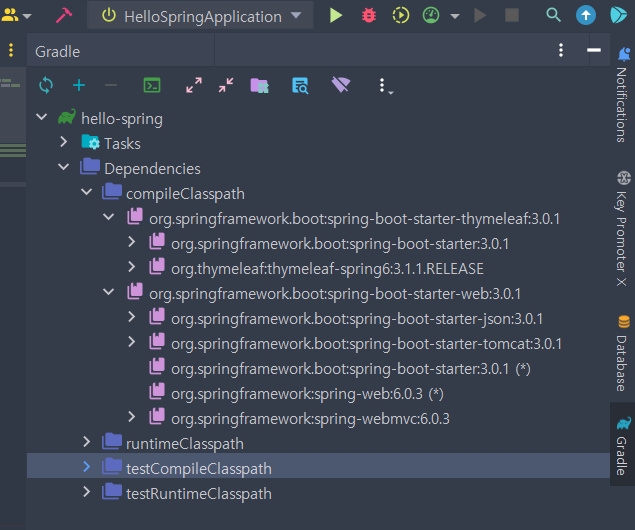This screenshot has width=635, height=530.
Task: Start debugging with the red bug icon
Action: (369, 16)
